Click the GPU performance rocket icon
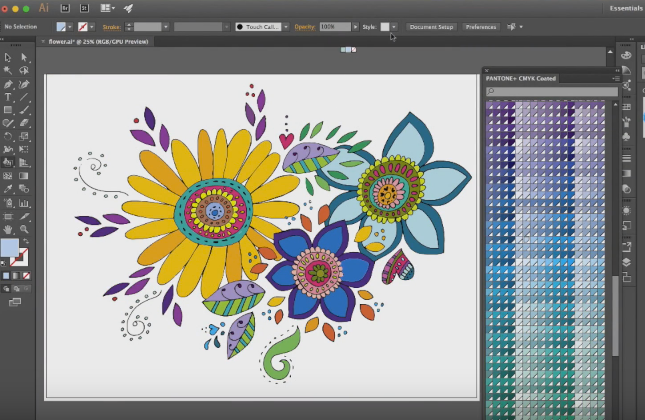This screenshot has height=420, width=645. tap(128, 8)
